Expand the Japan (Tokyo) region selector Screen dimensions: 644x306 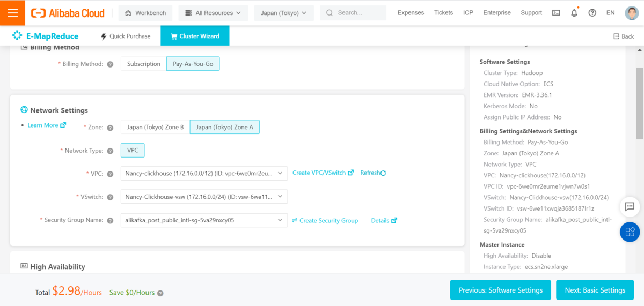(283, 13)
